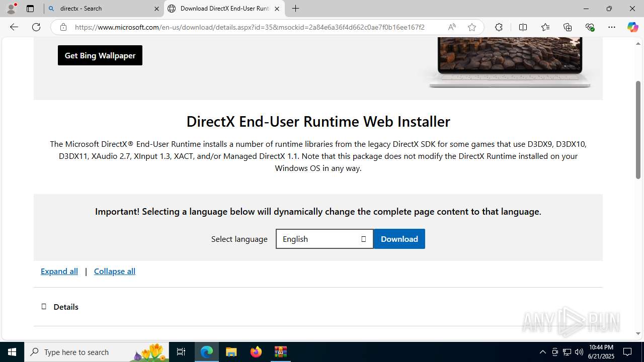Screen dimensions: 644x362
Task: Launch Firefox from the taskbar
Action: (x=256, y=352)
